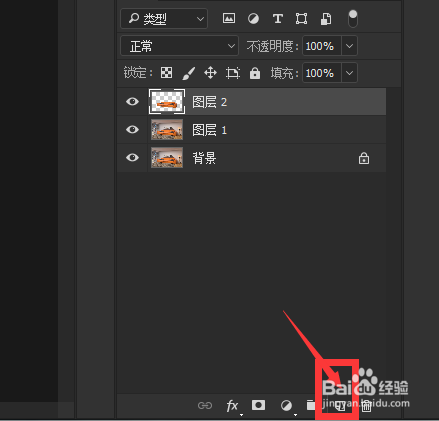Lock image pixels brush icon
Viewport: 439px width, 421px height.
pyautogui.click(x=189, y=73)
